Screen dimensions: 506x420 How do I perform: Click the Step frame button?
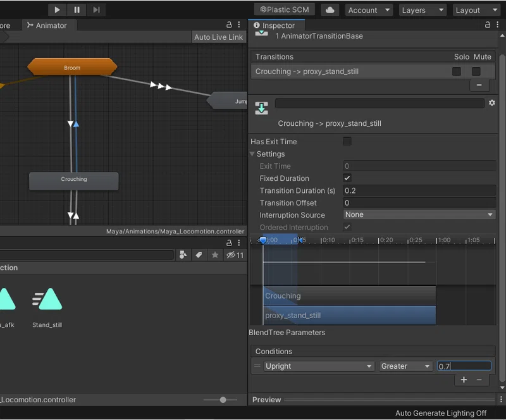pyautogui.click(x=96, y=9)
